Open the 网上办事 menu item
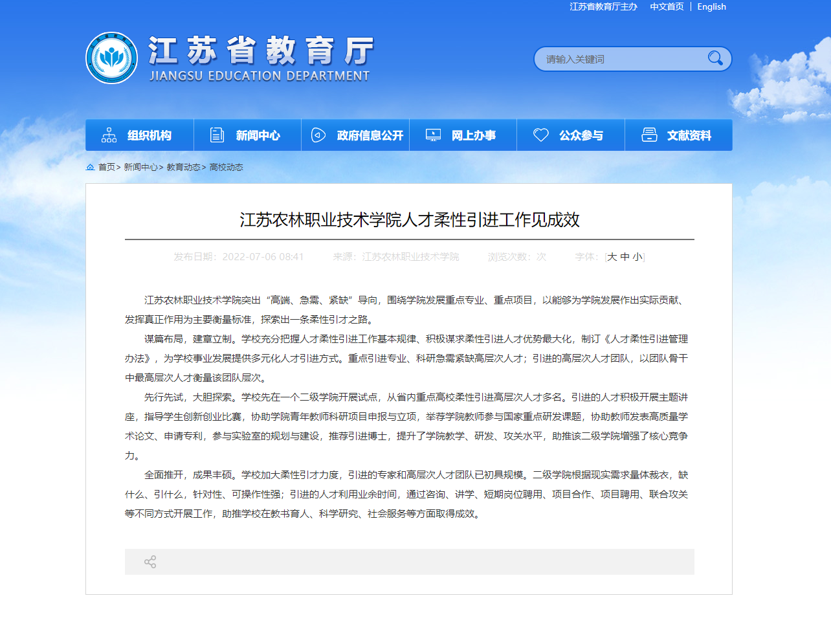 pos(473,135)
